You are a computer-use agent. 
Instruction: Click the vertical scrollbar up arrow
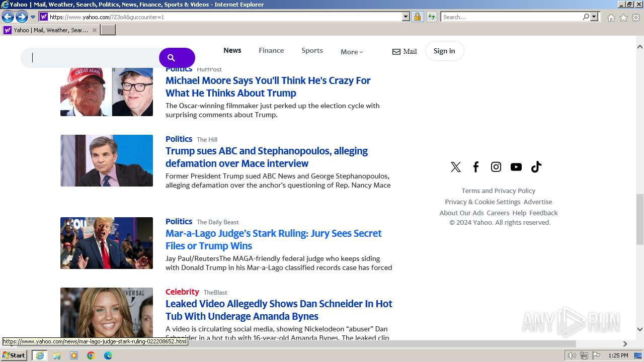640,47
